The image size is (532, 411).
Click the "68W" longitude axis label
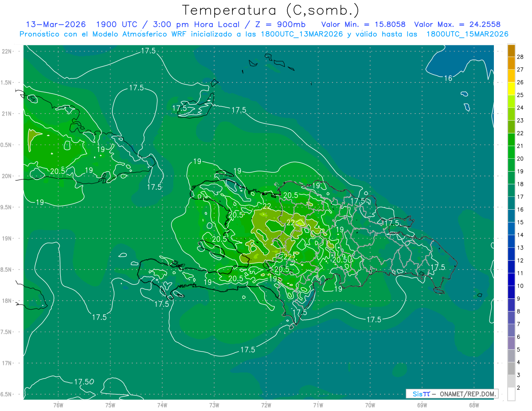(474, 405)
